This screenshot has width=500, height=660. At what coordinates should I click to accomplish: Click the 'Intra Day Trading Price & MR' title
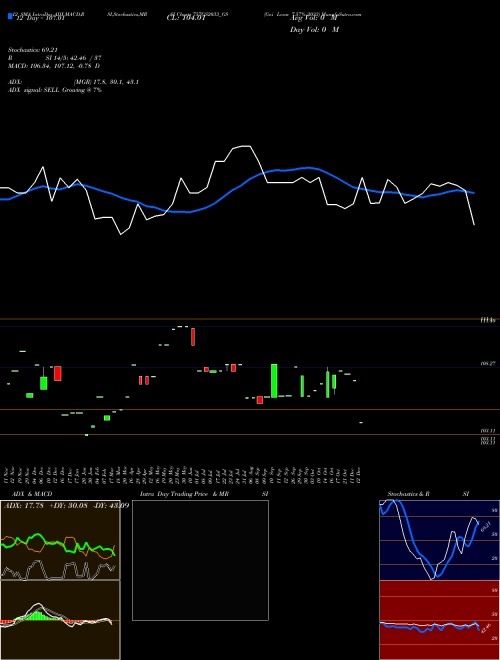(184, 494)
